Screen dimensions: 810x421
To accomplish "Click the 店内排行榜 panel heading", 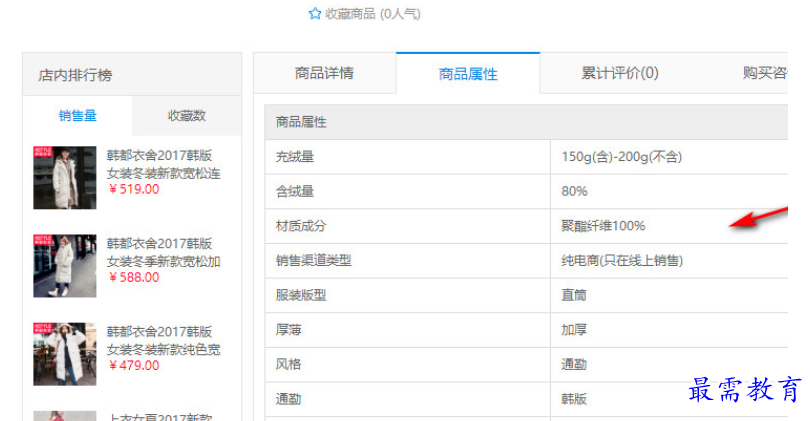I will (75, 75).
